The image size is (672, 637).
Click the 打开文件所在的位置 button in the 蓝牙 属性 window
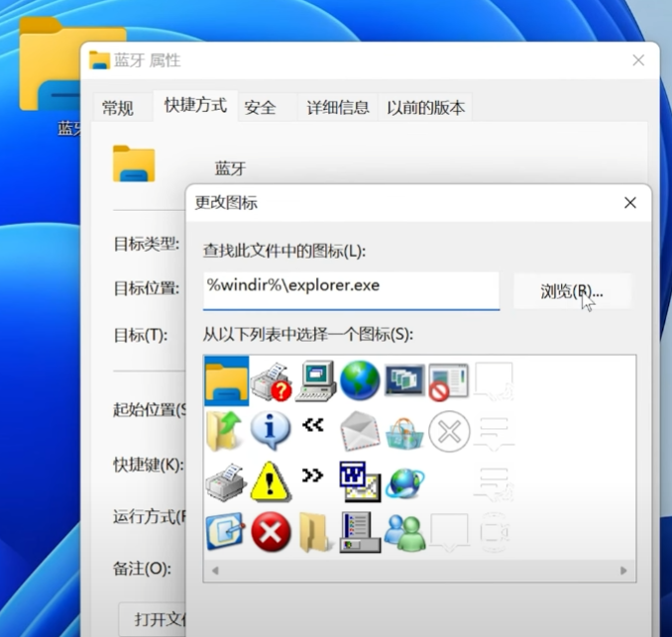154,619
